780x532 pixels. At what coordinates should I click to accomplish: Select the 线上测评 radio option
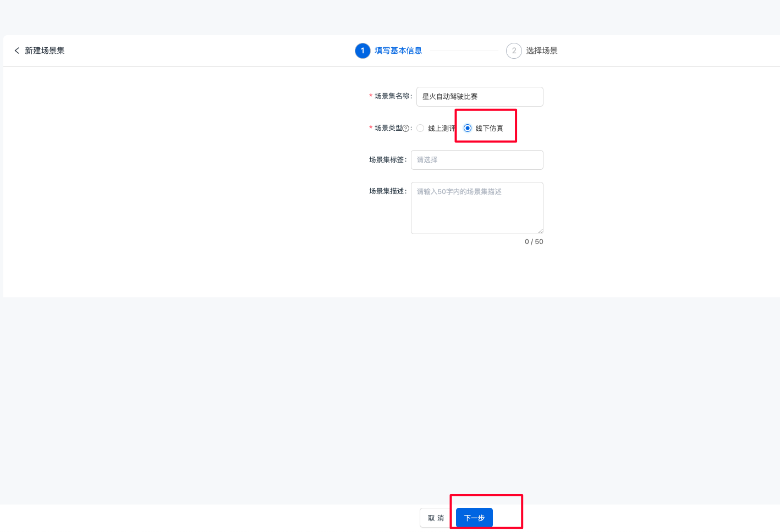pos(420,128)
